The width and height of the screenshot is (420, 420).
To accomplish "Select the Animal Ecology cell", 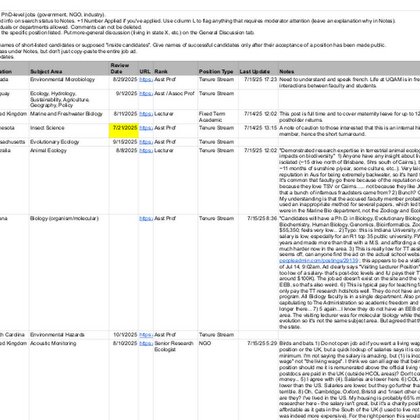I will pos(69,180).
